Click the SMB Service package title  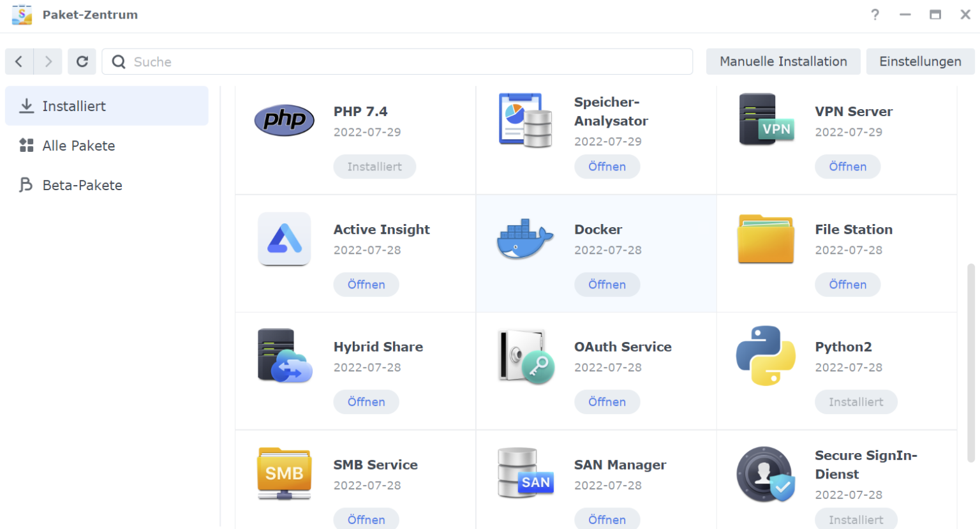[376, 465]
